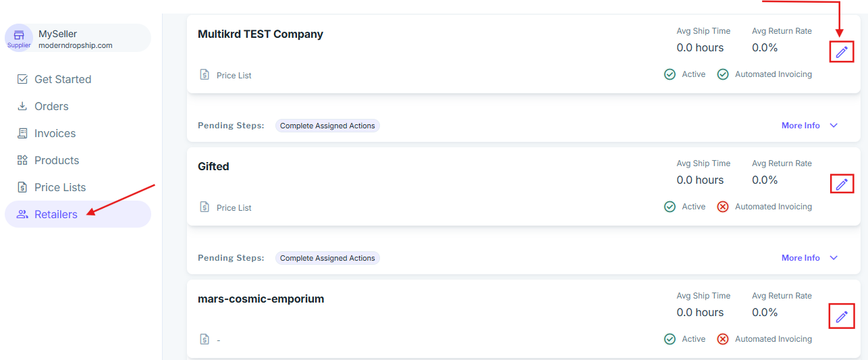868x360 pixels.
Task: Click Multikrd's green Automated Invoicing checkmark
Action: [723, 74]
